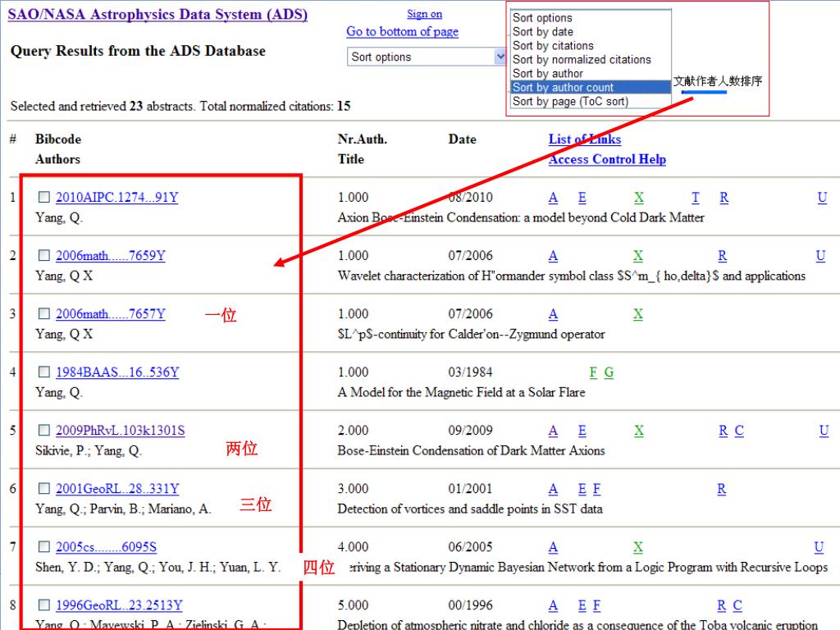840x630 pixels.
Task: Open bibcode 1984BAAS...16..536Y
Action: point(117,372)
